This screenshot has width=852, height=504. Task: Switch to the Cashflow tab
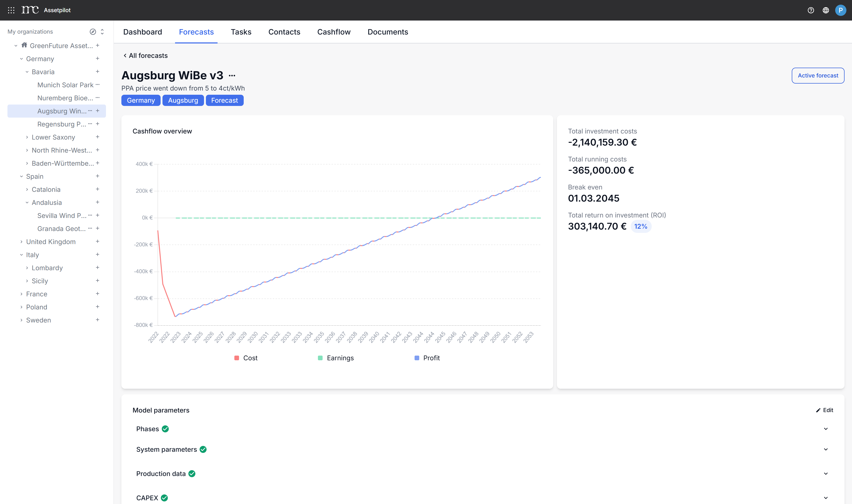pyautogui.click(x=334, y=32)
